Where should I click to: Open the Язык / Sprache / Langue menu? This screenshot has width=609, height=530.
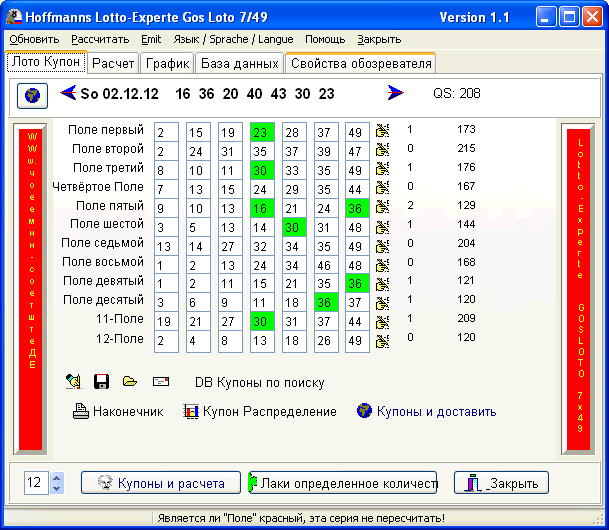coord(233,40)
